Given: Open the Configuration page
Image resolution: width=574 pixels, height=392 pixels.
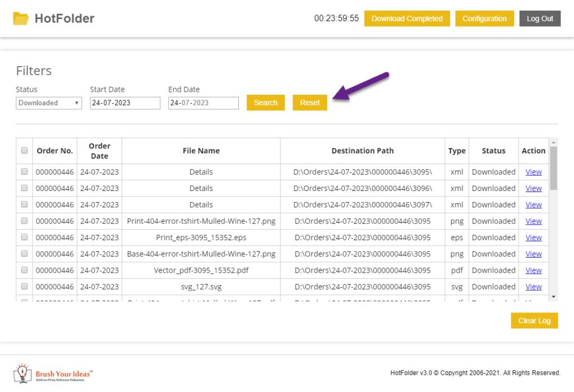Looking at the screenshot, I should (x=484, y=18).
